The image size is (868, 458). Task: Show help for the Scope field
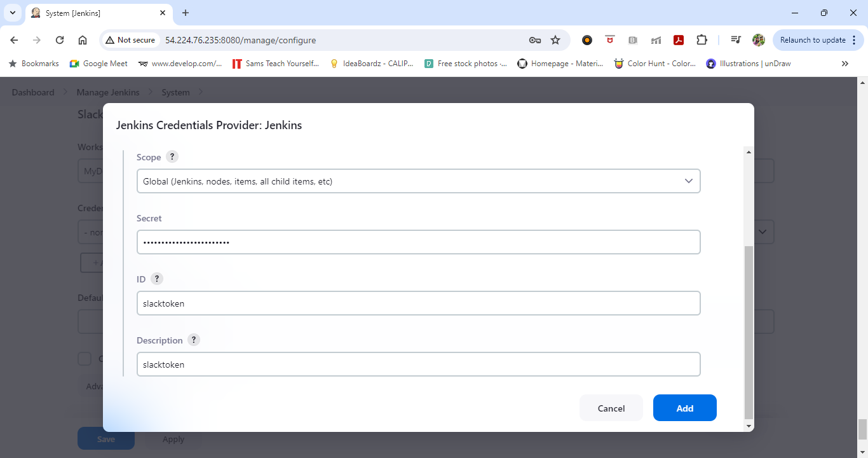click(172, 156)
